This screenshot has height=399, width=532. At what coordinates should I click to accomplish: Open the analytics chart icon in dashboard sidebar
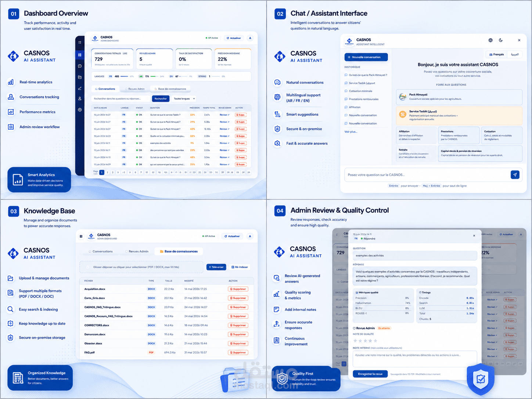(x=80, y=88)
